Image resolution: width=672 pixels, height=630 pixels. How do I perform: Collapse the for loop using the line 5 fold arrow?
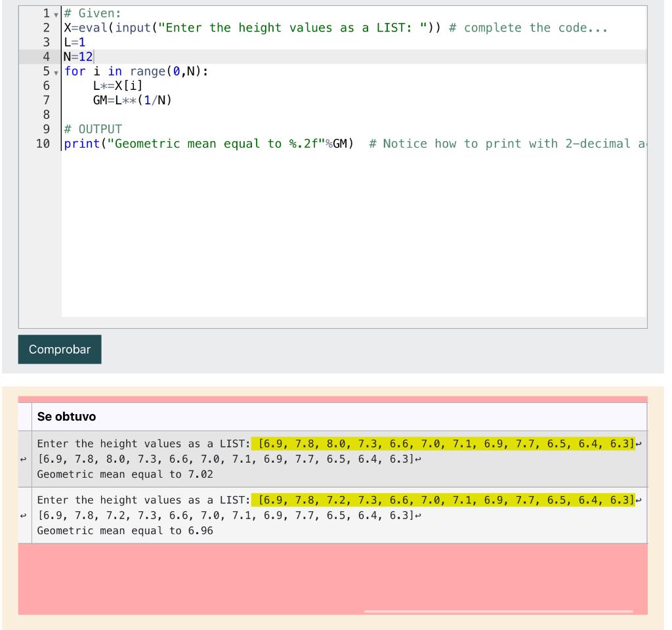[x=55, y=72]
